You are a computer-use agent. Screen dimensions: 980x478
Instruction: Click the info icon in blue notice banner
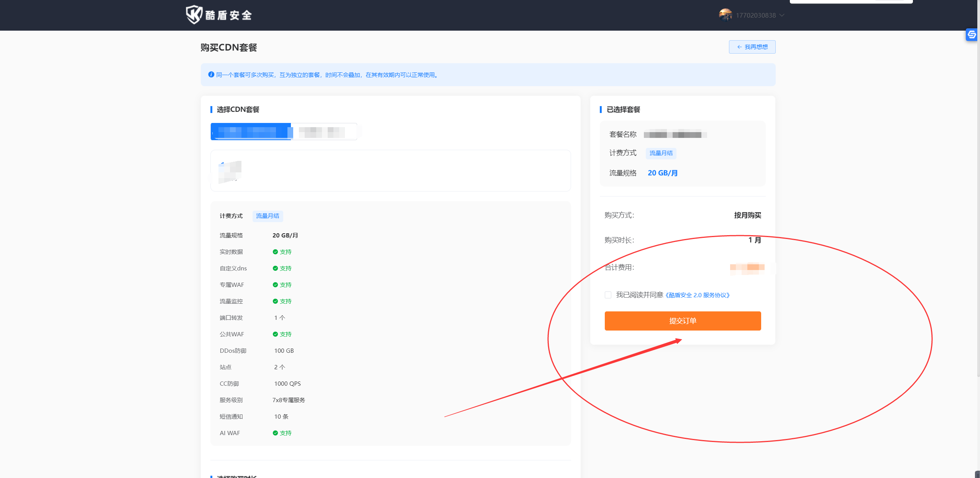pyautogui.click(x=211, y=75)
